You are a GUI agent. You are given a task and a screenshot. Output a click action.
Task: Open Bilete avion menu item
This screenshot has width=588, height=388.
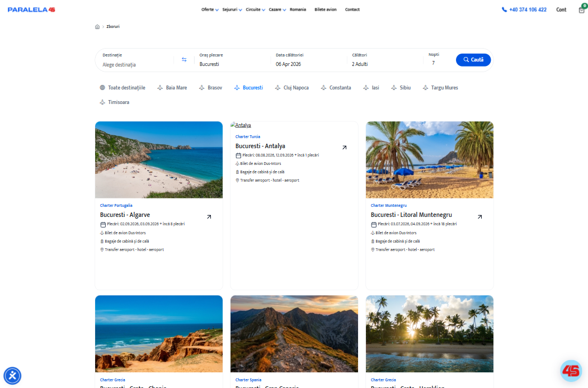326,10
